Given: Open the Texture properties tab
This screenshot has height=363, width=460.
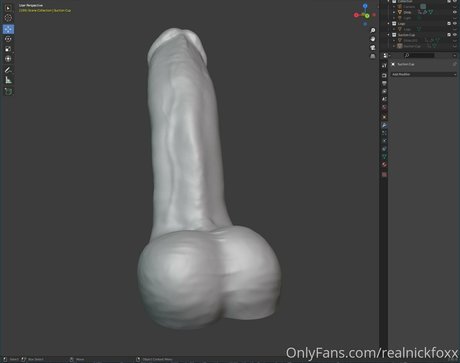Looking at the screenshot, I should click(x=384, y=174).
